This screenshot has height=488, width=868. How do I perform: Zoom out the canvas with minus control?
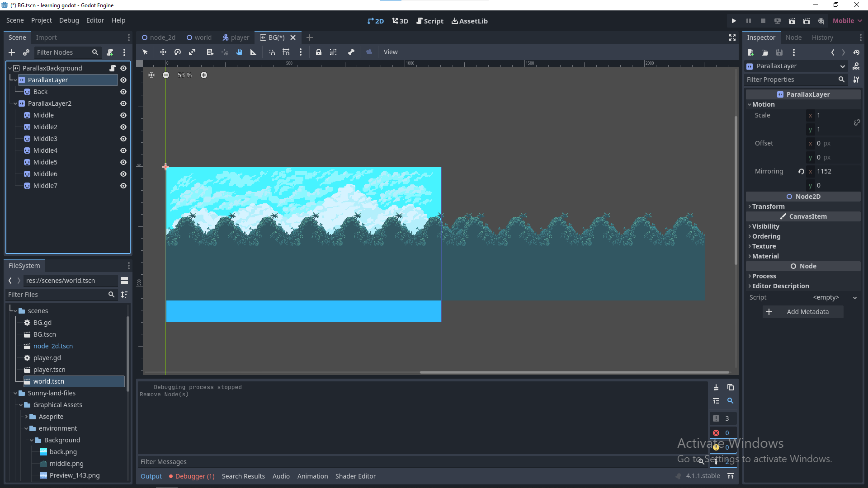166,75
